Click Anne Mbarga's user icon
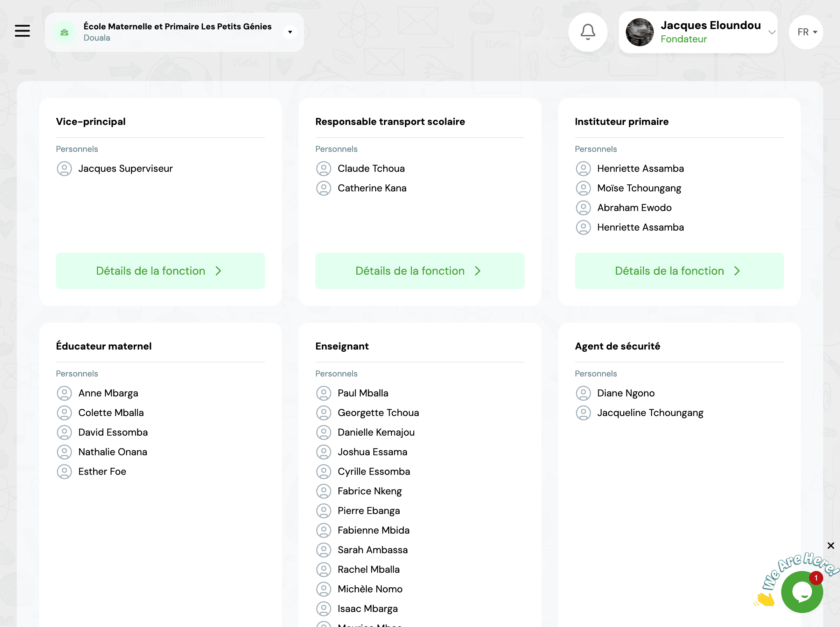 tap(64, 393)
